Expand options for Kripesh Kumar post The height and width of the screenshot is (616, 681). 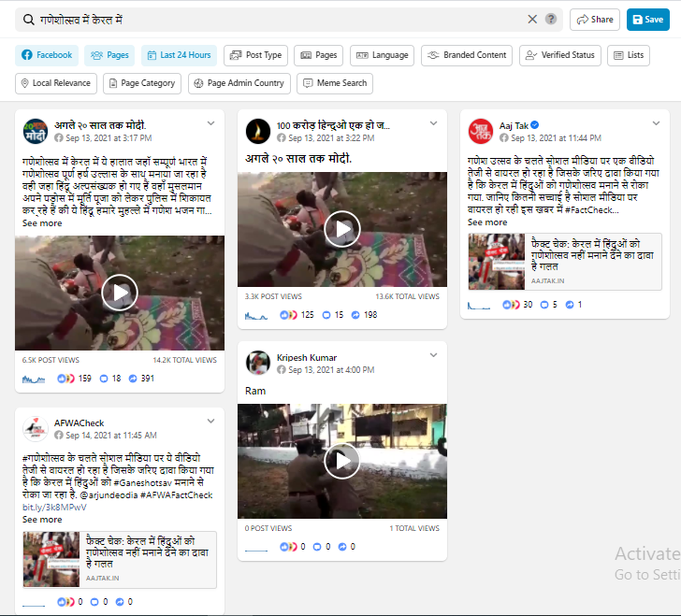pyautogui.click(x=433, y=355)
